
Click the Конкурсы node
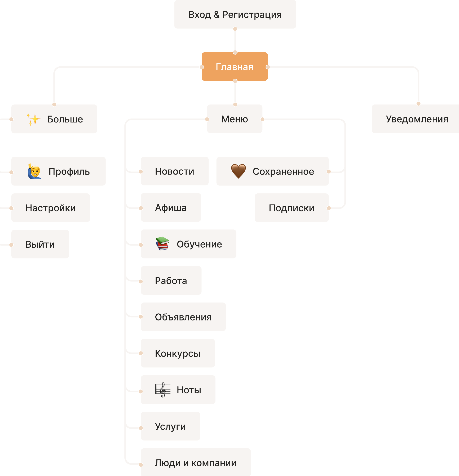178,353
